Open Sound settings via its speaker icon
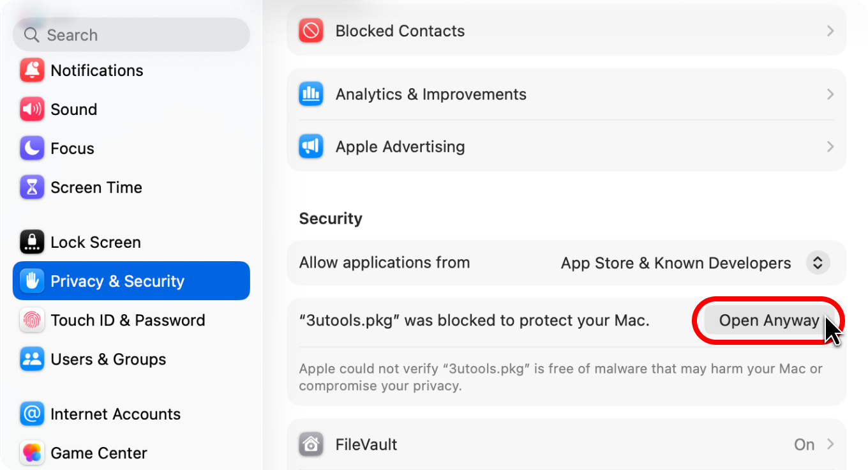The height and width of the screenshot is (470, 868). click(31, 109)
